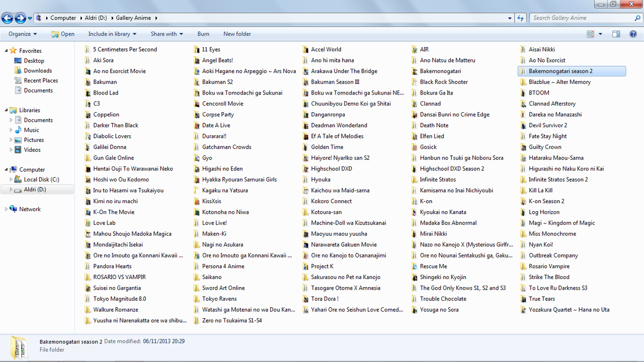The image size is (644, 362).
Task: Click Gallery Anime breadcrumb segment
Action: point(133,18)
